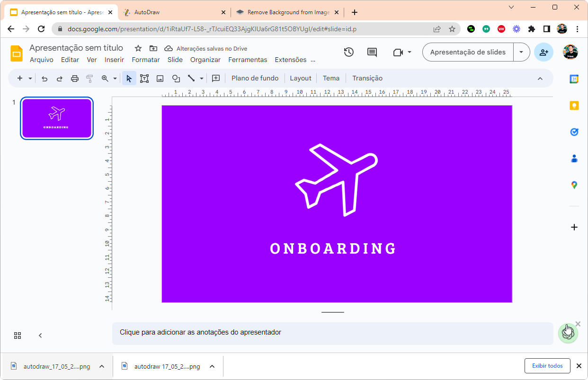Click the Google Slides home logo
This screenshot has height=380, width=588.
click(17, 53)
